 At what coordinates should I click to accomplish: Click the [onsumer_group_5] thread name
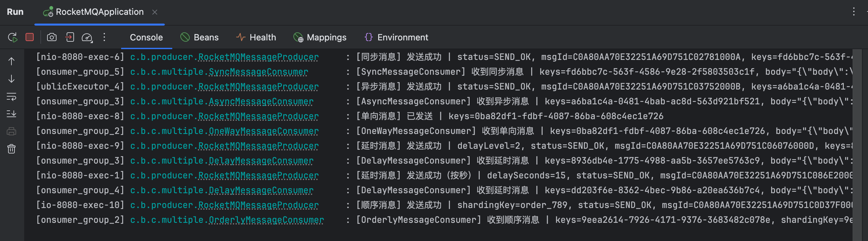(80, 72)
